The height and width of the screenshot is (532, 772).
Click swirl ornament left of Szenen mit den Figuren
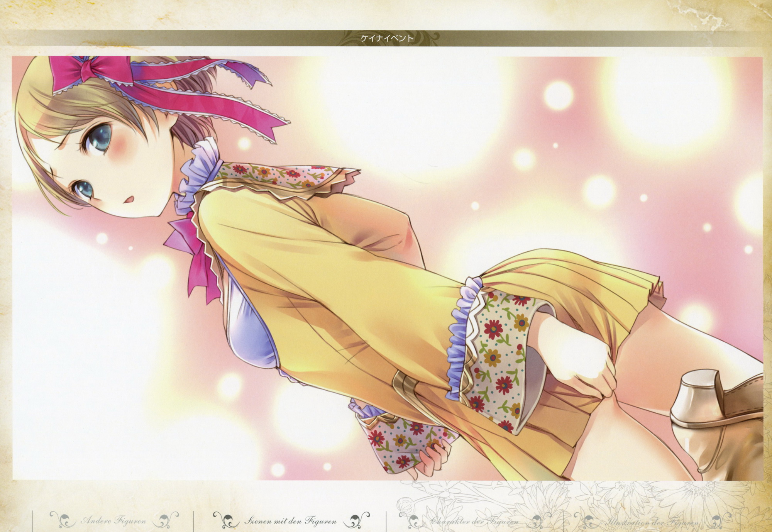pos(226,520)
